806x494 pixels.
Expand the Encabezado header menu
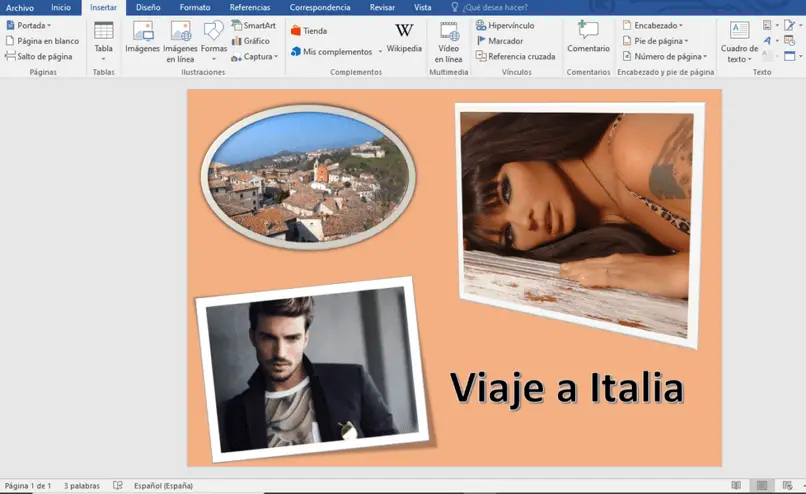point(653,25)
